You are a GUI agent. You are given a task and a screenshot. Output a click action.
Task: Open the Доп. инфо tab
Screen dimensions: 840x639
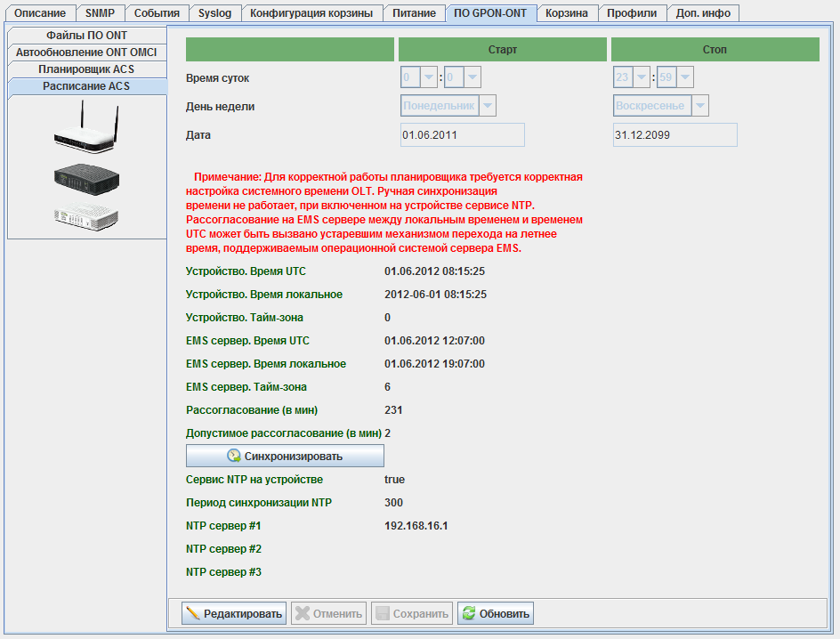point(703,12)
